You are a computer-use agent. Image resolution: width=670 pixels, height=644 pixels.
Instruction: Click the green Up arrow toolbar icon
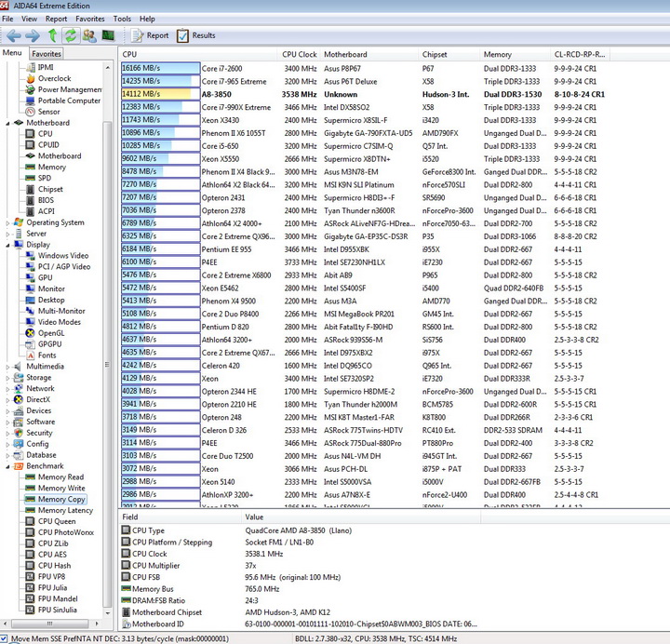(x=52, y=35)
